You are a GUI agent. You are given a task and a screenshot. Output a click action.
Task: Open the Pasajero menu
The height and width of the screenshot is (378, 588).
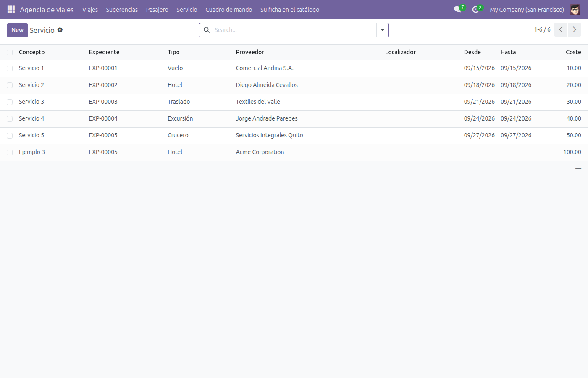pyautogui.click(x=157, y=9)
